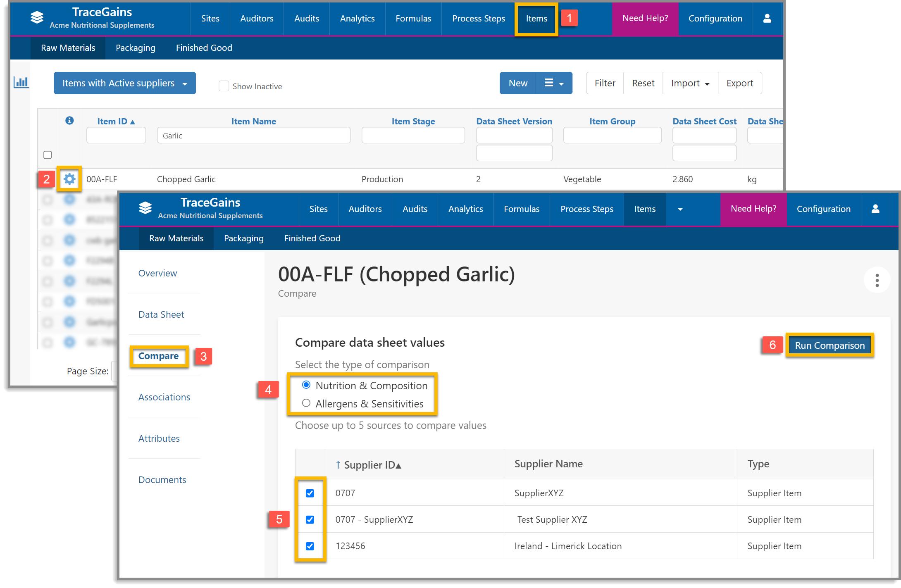
Task: Click the Item Name filter field containing Garlic
Action: [x=254, y=136]
